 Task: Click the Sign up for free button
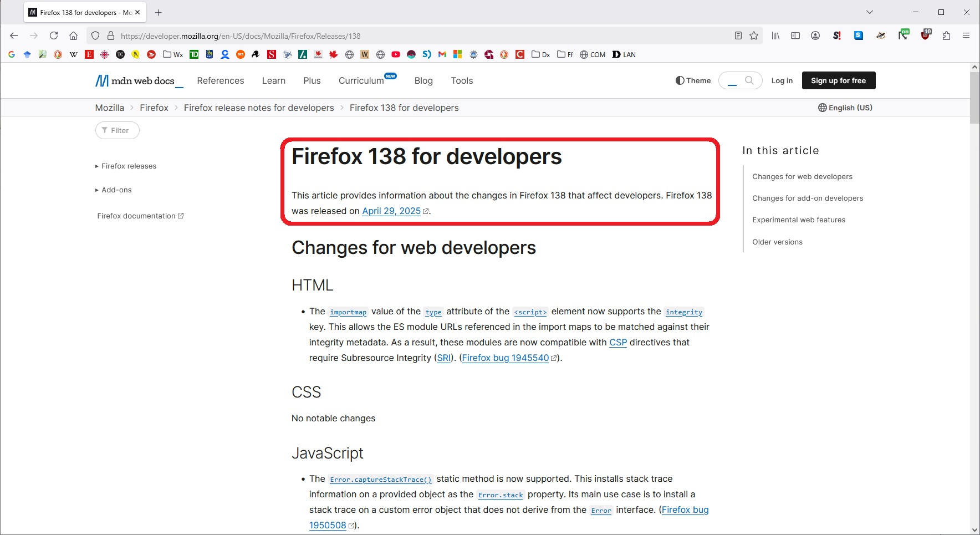tap(838, 80)
